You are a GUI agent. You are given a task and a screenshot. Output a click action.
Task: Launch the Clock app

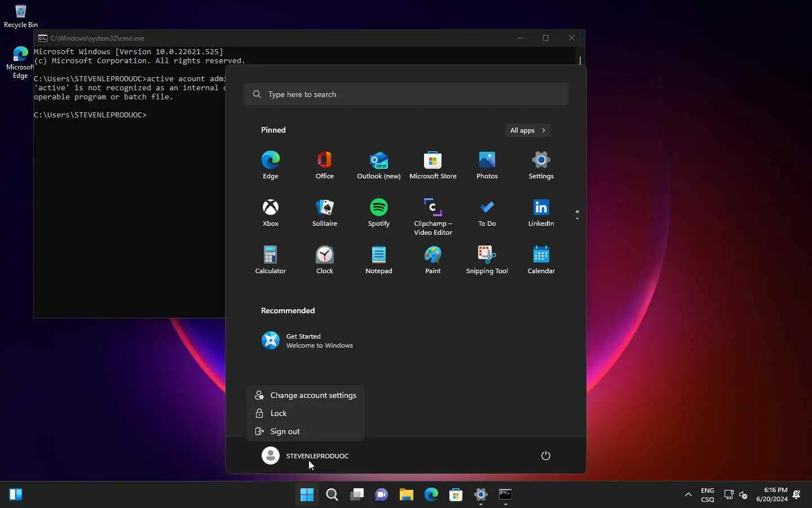[x=325, y=260]
